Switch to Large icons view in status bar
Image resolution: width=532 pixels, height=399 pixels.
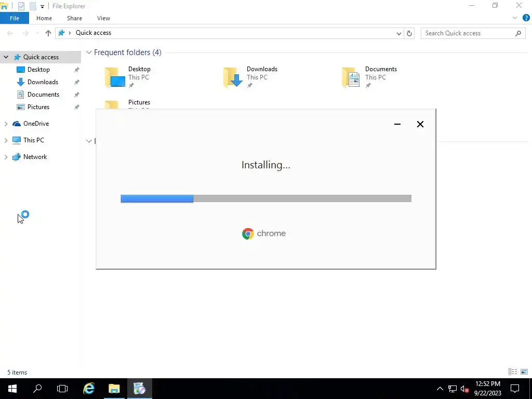click(x=524, y=372)
